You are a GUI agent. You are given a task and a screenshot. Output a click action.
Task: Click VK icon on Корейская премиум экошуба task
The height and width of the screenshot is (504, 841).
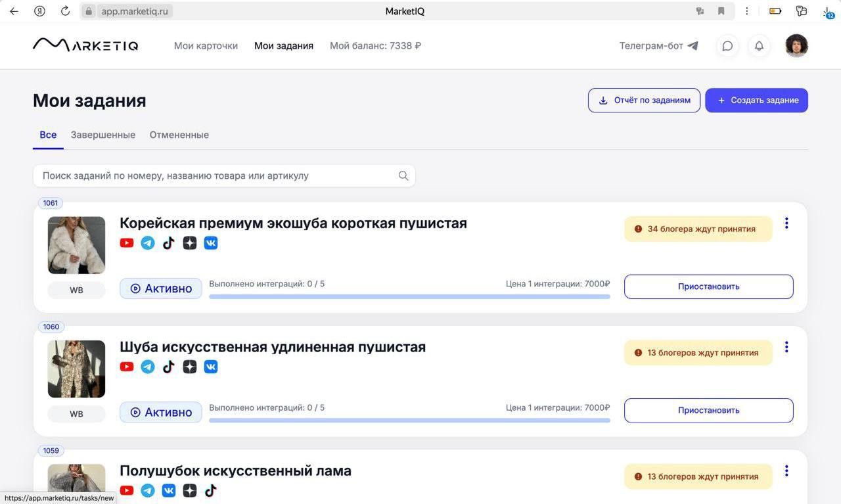211,243
